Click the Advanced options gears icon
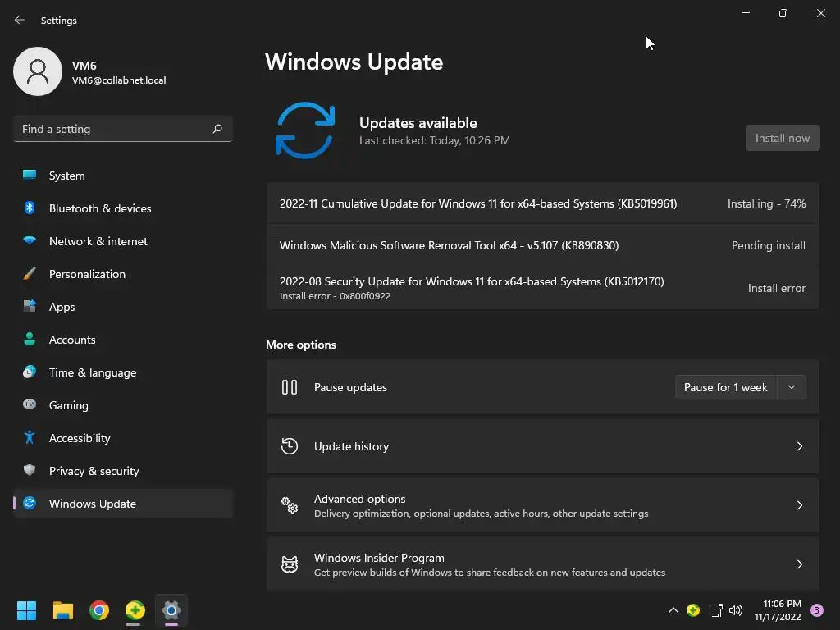This screenshot has height=630, width=840. pyautogui.click(x=290, y=504)
